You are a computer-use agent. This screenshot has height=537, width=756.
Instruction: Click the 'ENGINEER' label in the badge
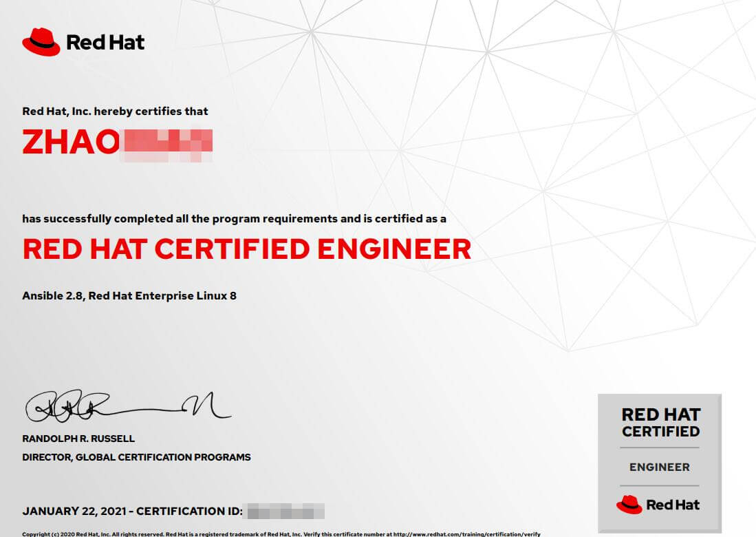(x=660, y=467)
